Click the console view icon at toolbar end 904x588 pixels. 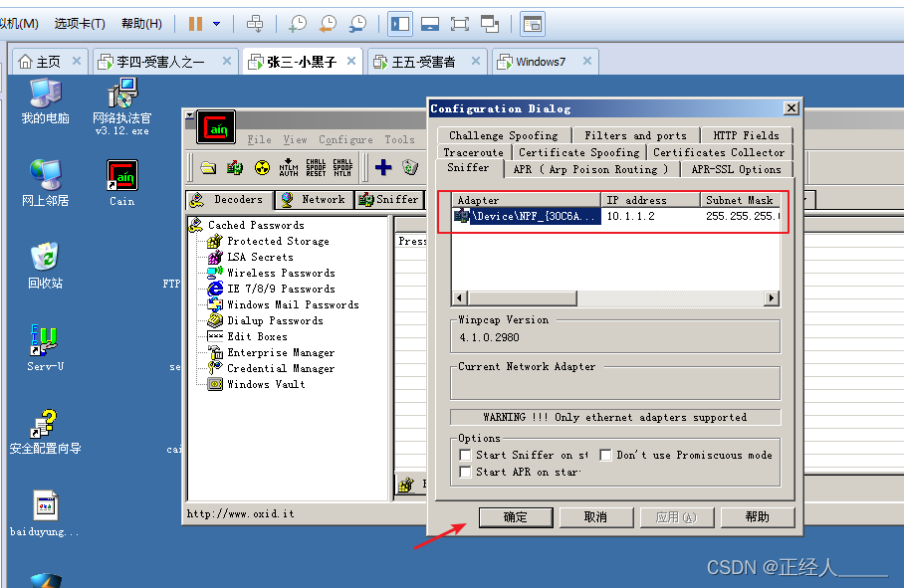[532, 24]
